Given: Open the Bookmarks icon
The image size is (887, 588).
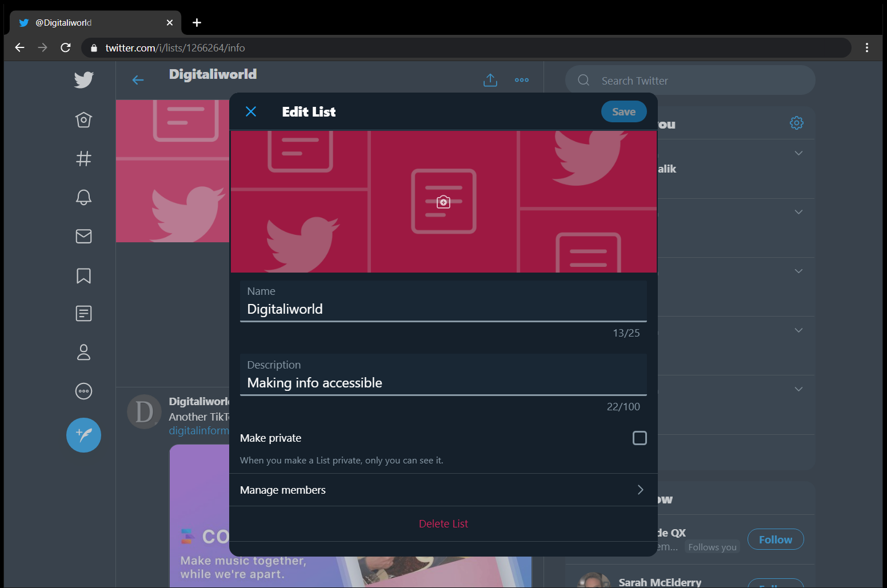Looking at the screenshot, I should [83, 276].
